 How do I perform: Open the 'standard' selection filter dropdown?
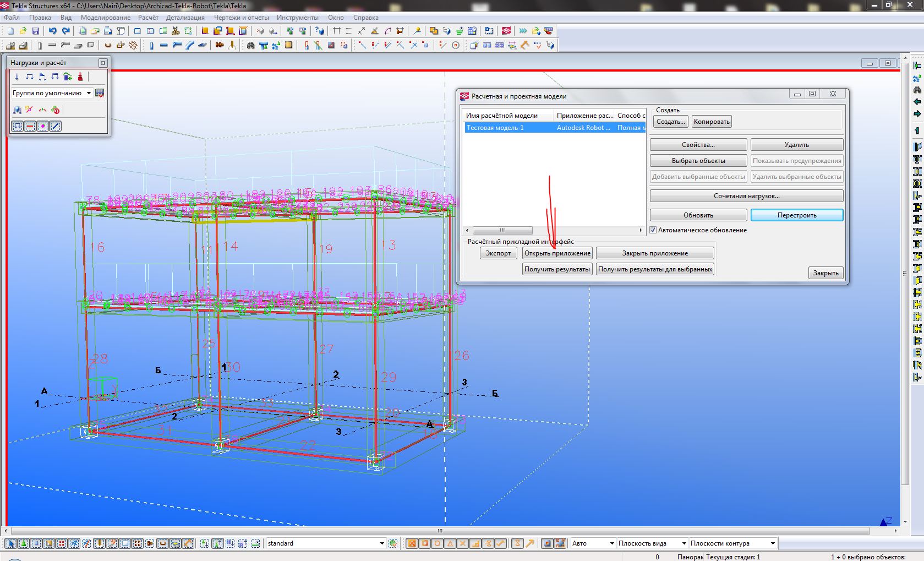382,543
